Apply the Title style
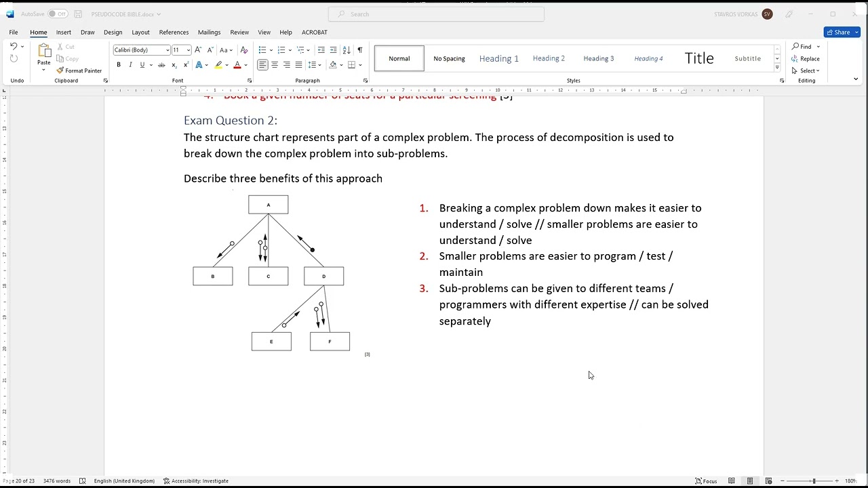 (x=699, y=58)
